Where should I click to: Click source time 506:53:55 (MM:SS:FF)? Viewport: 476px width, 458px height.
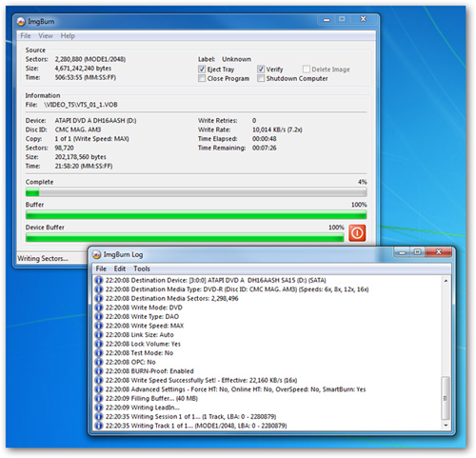click(85, 77)
